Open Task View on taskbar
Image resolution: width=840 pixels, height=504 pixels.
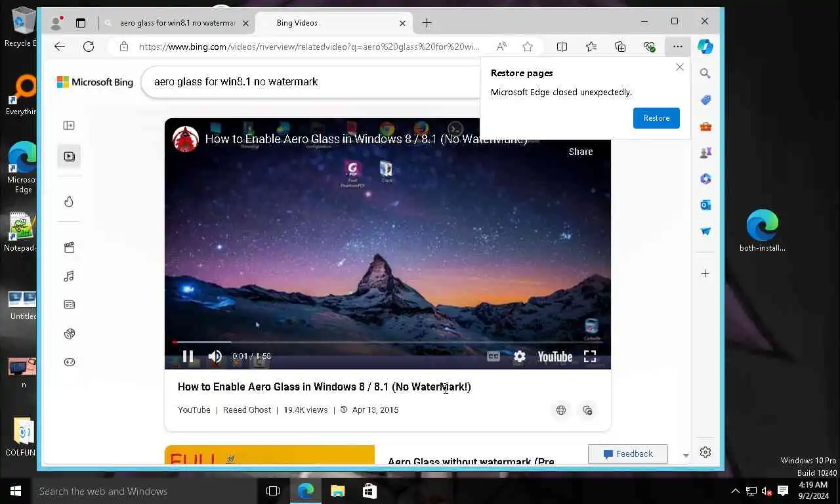273,491
